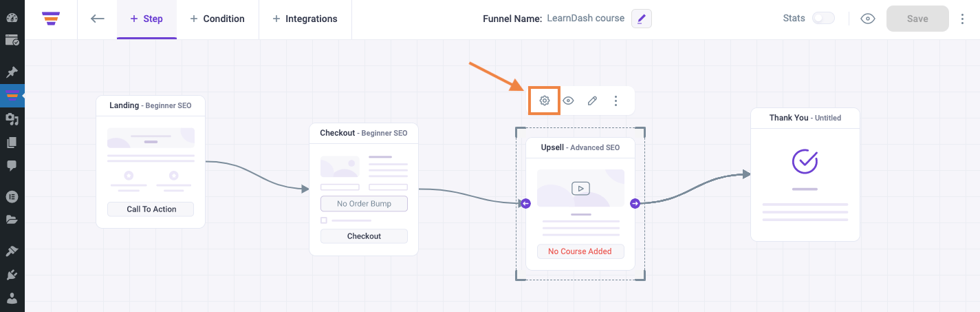Viewport: 980px width, 312px height.
Task: Click the pencil edit icon above Upsell
Action: pos(592,101)
